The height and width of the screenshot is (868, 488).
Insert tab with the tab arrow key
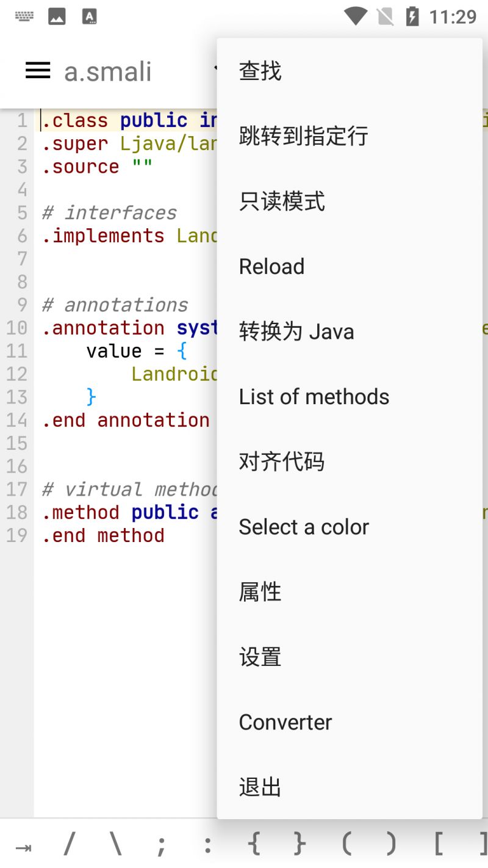(x=23, y=846)
